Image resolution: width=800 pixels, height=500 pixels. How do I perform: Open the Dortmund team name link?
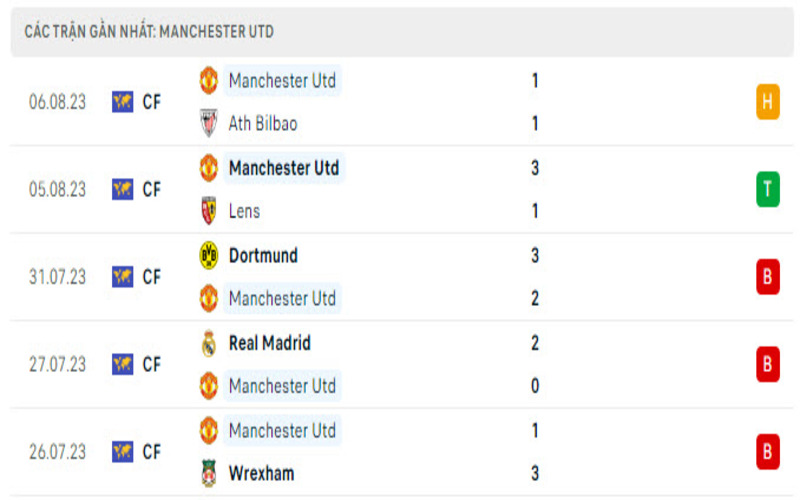263,255
